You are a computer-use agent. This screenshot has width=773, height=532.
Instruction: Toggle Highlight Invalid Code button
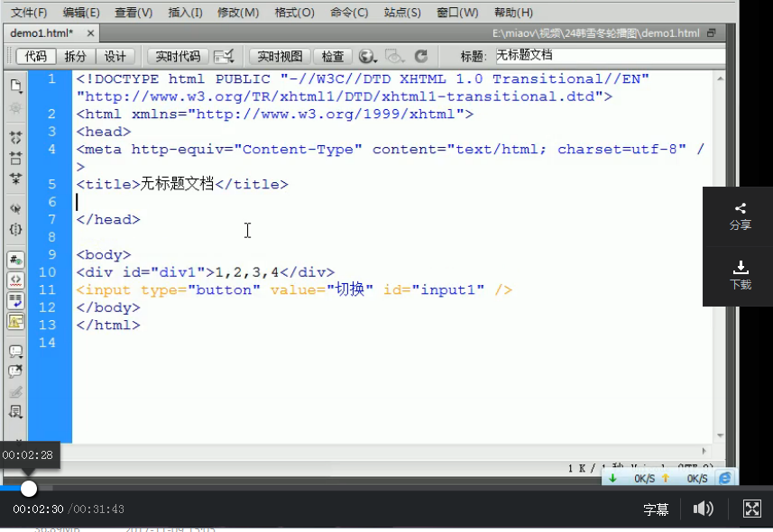15,280
